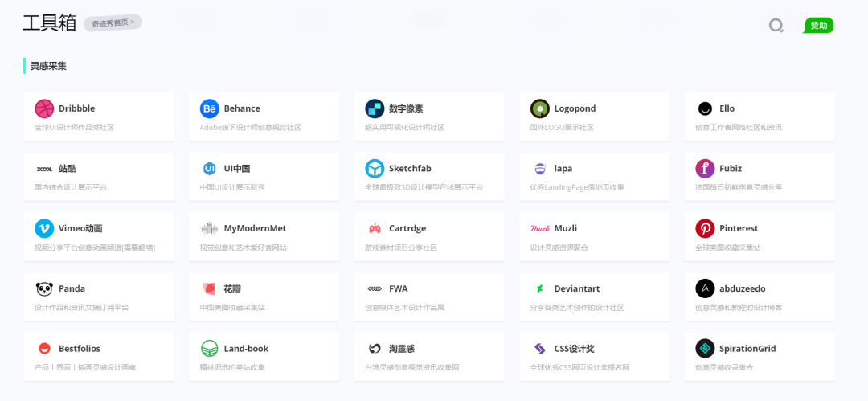Open the 站酷 design platform card

99,176
